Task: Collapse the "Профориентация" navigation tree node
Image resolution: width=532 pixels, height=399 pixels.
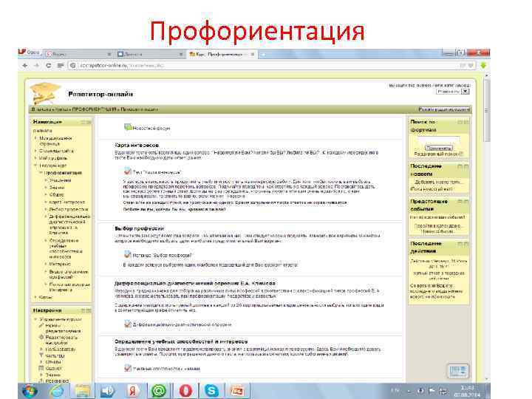Action: (x=41, y=173)
